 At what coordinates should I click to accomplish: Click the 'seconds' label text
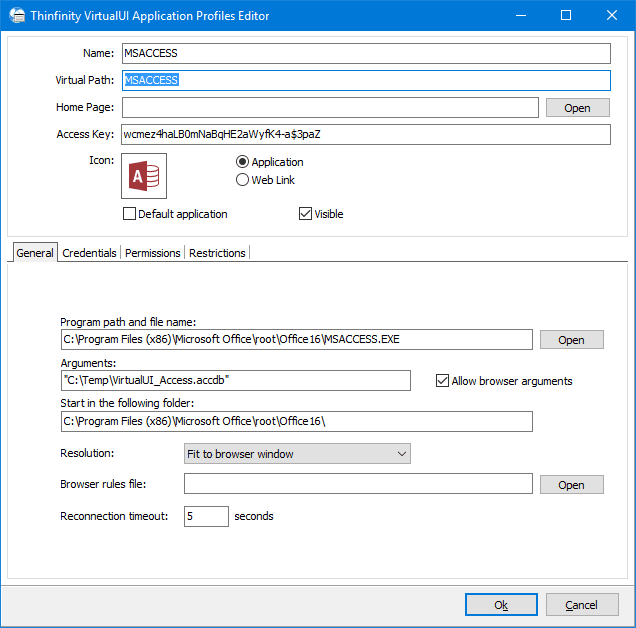click(254, 516)
